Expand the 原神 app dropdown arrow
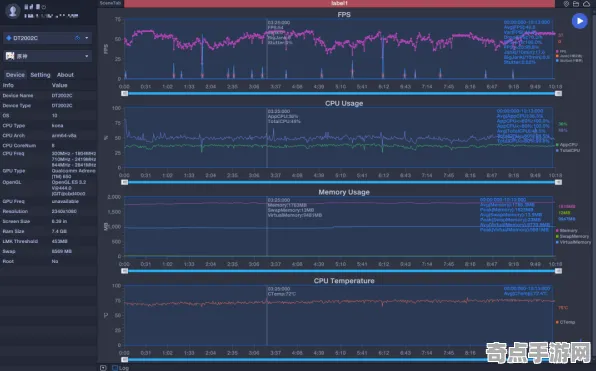 87,56
